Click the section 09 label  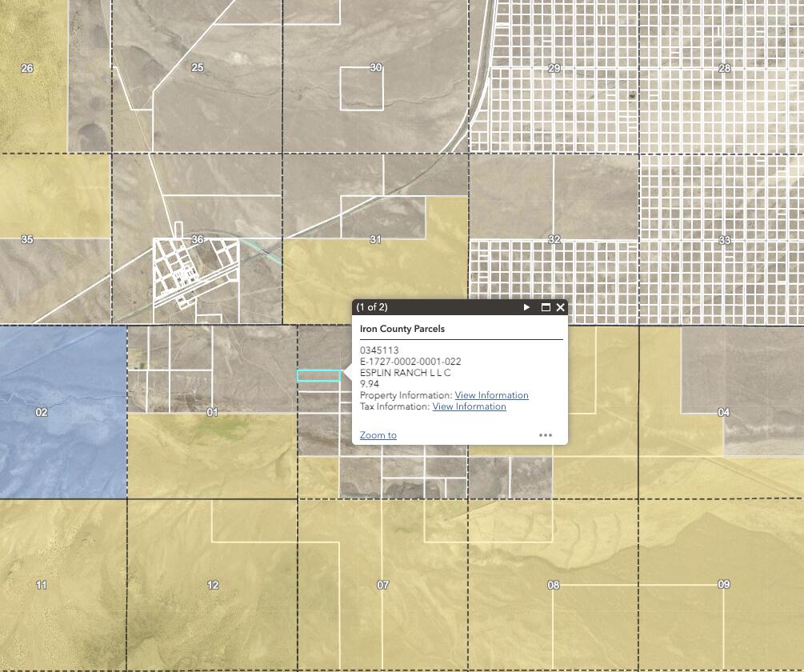723,585
